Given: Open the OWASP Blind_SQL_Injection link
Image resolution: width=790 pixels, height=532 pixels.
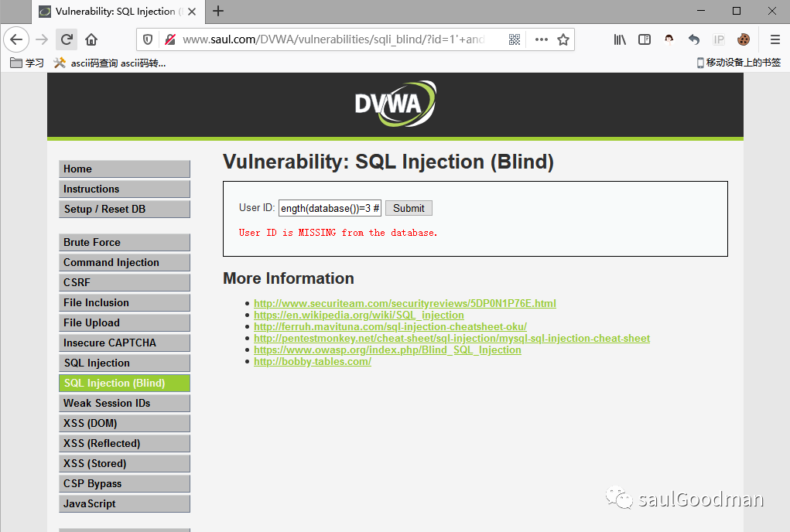Looking at the screenshot, I should pyautogui.click(x=388, y=350).
